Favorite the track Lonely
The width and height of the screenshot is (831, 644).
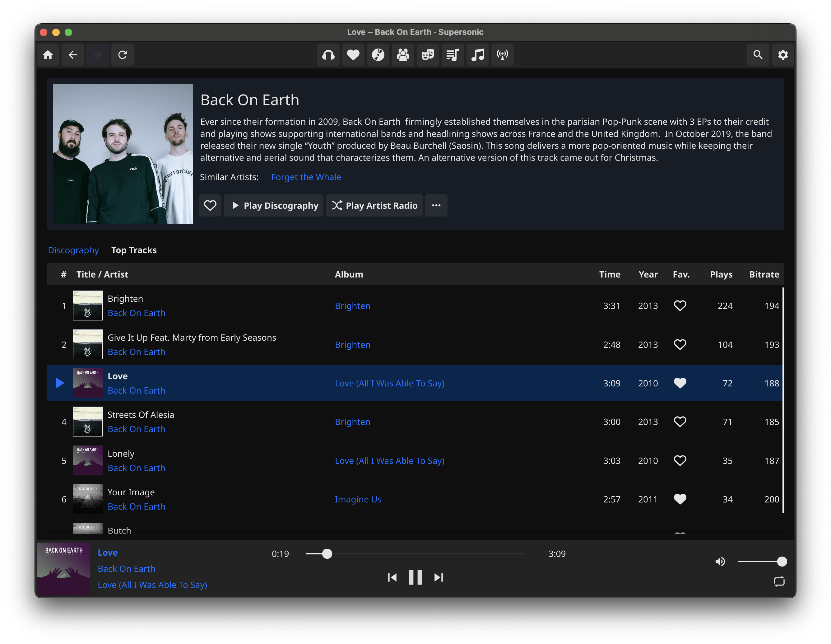coord(680,460)
